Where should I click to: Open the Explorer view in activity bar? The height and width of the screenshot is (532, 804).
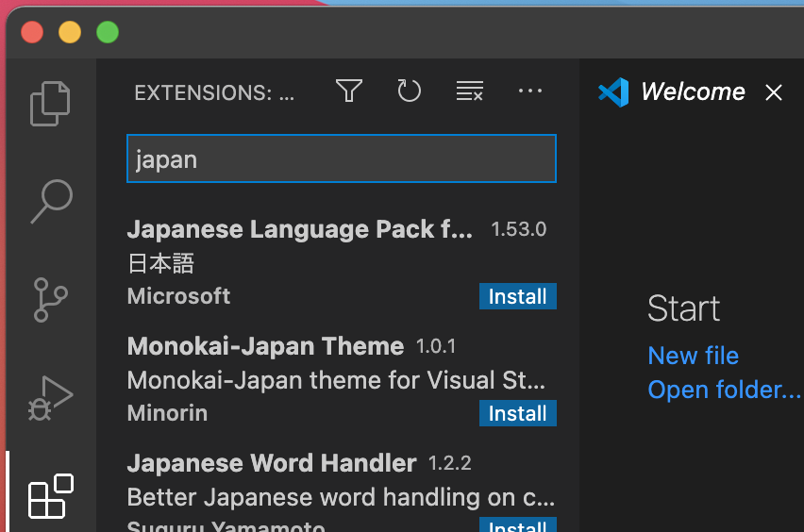[x=50, y=104]
